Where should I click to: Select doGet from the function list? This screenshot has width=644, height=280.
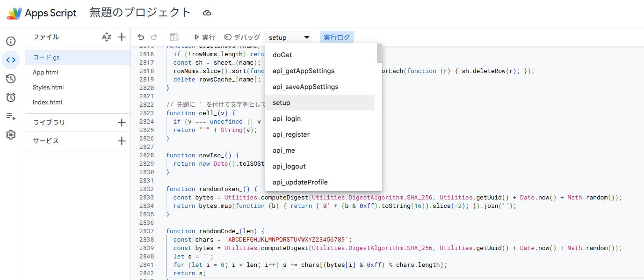point(320,55)
